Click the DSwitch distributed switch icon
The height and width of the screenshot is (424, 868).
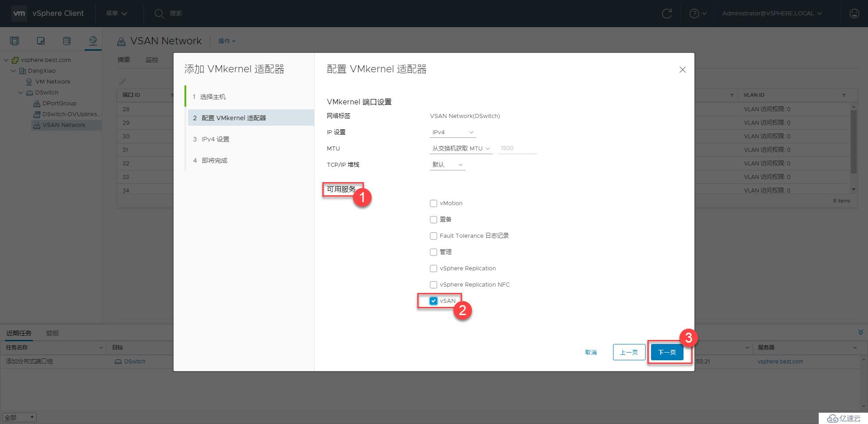click(30, 93)
